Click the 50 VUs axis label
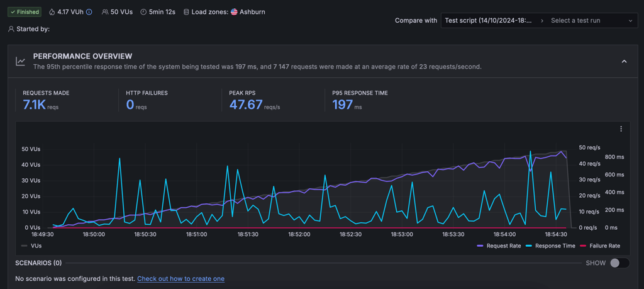The width and height of the screenshot is (644, 289). point(31,149)
